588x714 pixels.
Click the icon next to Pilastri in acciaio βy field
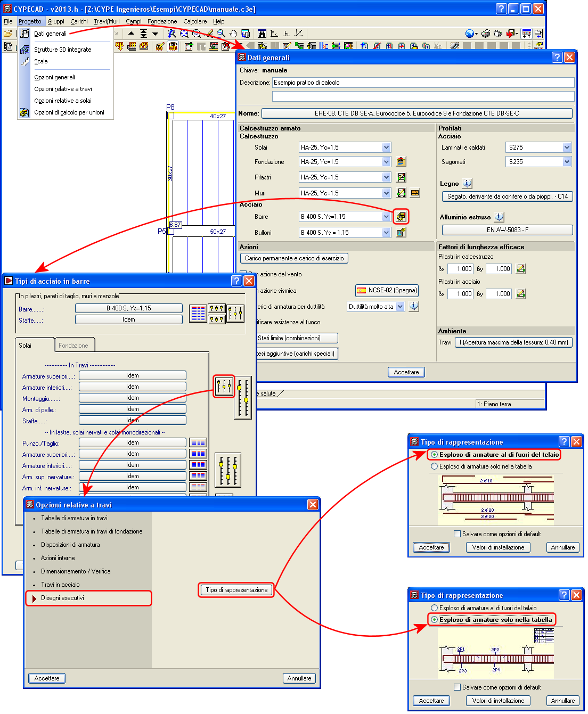pos(521,294)
